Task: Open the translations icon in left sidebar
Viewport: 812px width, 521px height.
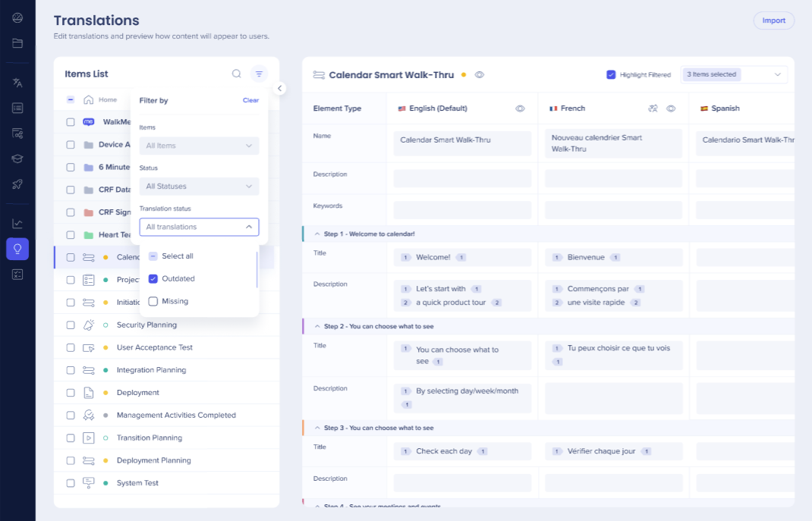Action: (x=17, y=83)
